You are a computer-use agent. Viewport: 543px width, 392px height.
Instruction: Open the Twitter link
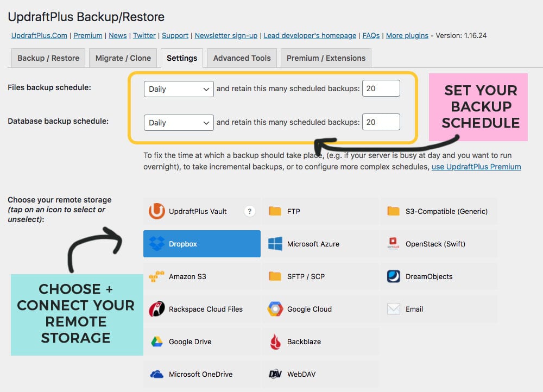(x=144, y=36)
